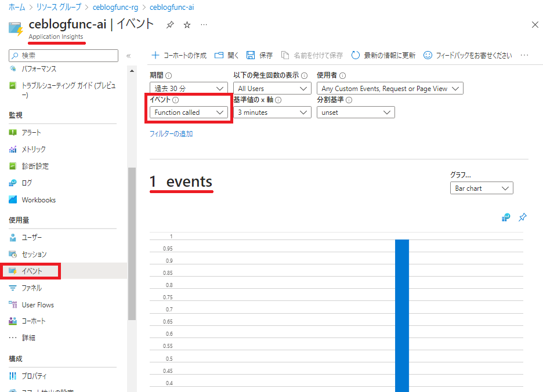Open chart query in Logs icon

point(506,217)
